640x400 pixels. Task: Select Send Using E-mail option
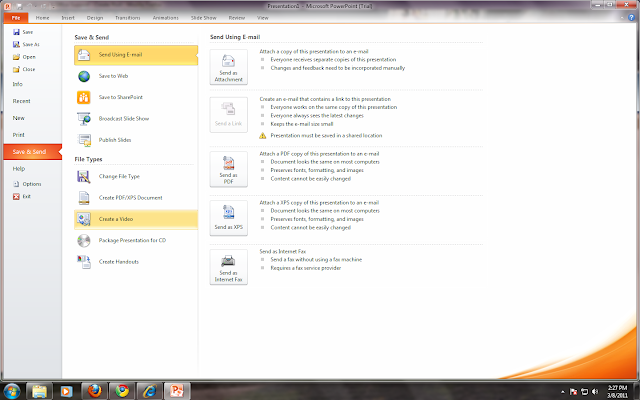(136, 55)
